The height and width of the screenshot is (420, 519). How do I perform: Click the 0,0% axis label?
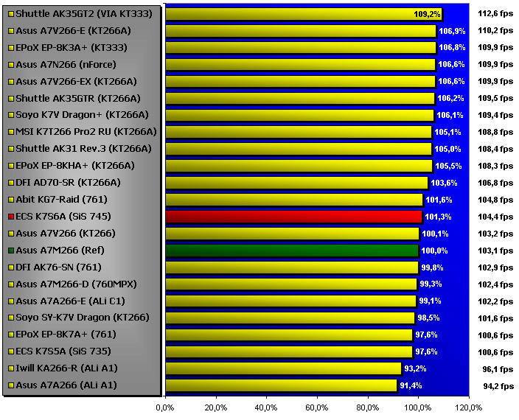tap(165, 407)
